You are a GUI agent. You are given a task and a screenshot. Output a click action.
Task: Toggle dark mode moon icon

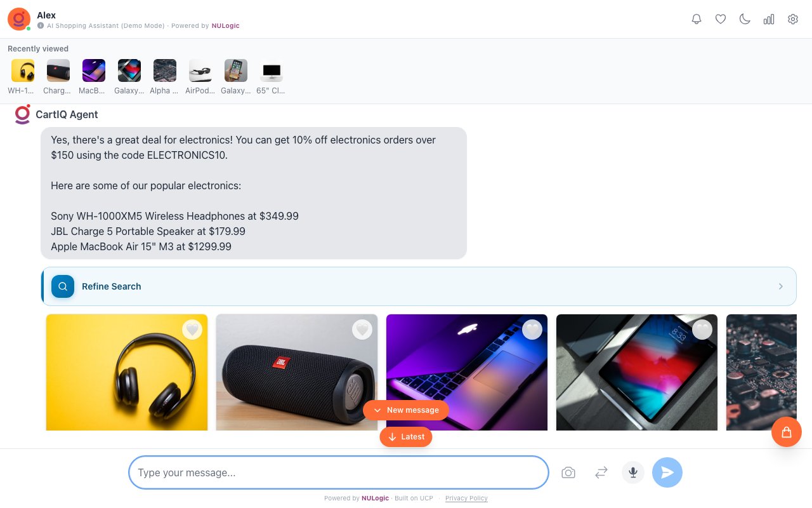coord(745,19)
